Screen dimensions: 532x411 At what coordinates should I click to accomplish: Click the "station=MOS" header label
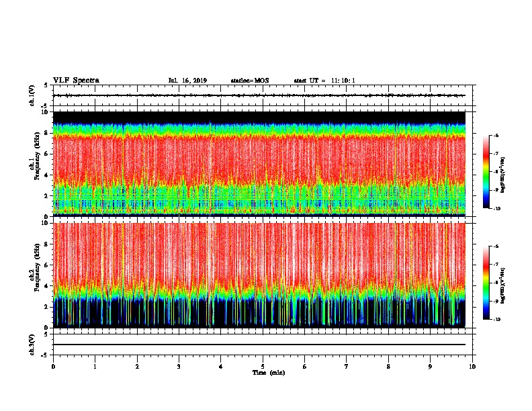click(250, 81)
